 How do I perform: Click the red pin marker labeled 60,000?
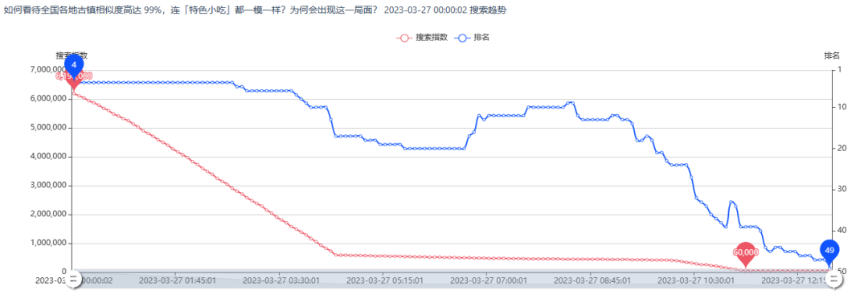tap(745, 254)
